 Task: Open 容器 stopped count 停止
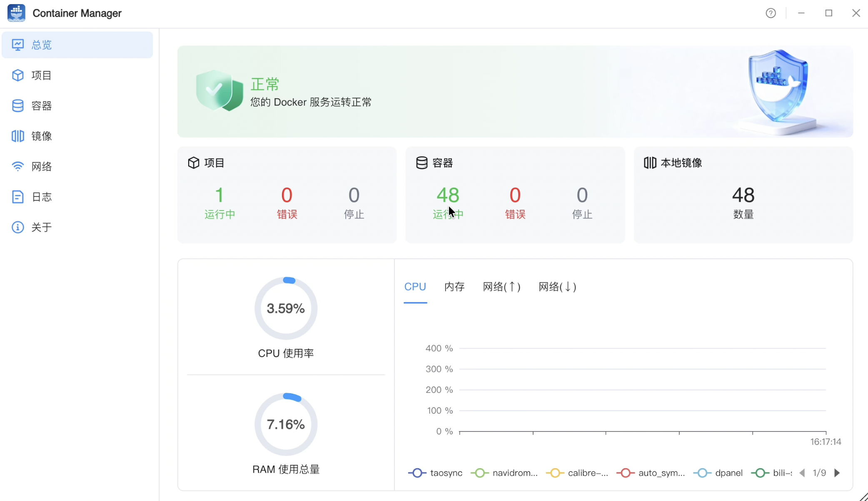(x=582, y=203)
